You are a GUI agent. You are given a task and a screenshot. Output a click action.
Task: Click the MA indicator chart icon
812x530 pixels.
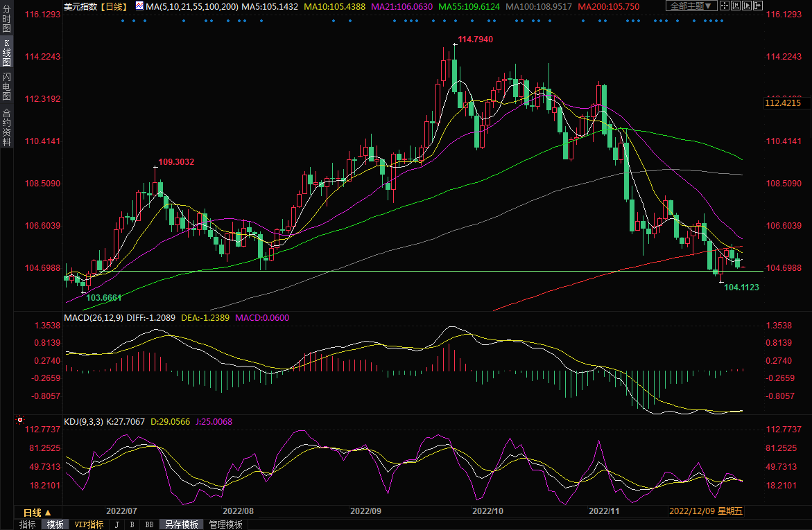click(x=139, y=6)
